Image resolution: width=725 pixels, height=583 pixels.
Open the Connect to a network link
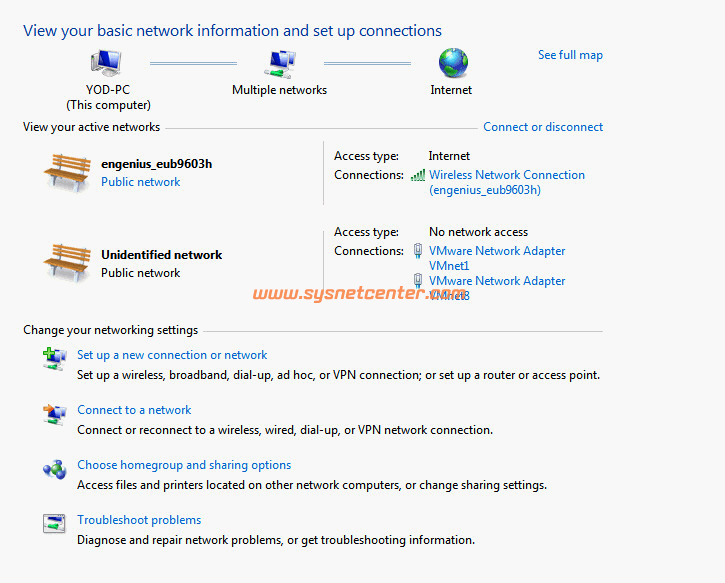pos(134,410)
